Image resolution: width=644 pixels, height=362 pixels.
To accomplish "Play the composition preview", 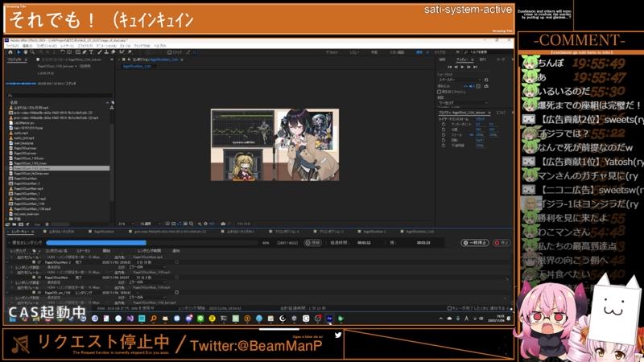I will [462, 67].
